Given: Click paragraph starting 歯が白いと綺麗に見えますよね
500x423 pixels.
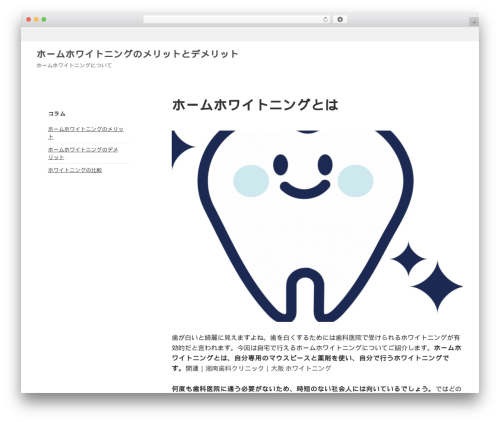Looking at the screenshot, I should point(317,353).
